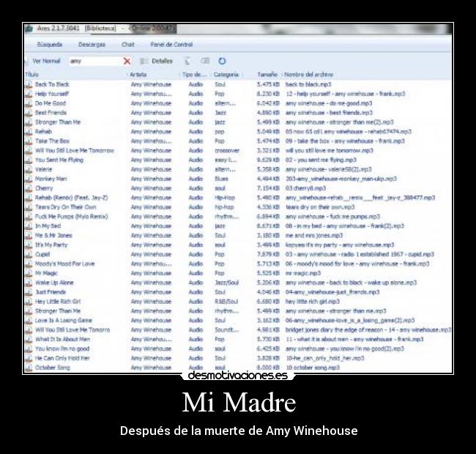Image resolution: width=476 pixels, height=454 pixels.
Task: Select 'Rehab (Remix) (Feat. Jay-Z)' title
Action: 71,198
